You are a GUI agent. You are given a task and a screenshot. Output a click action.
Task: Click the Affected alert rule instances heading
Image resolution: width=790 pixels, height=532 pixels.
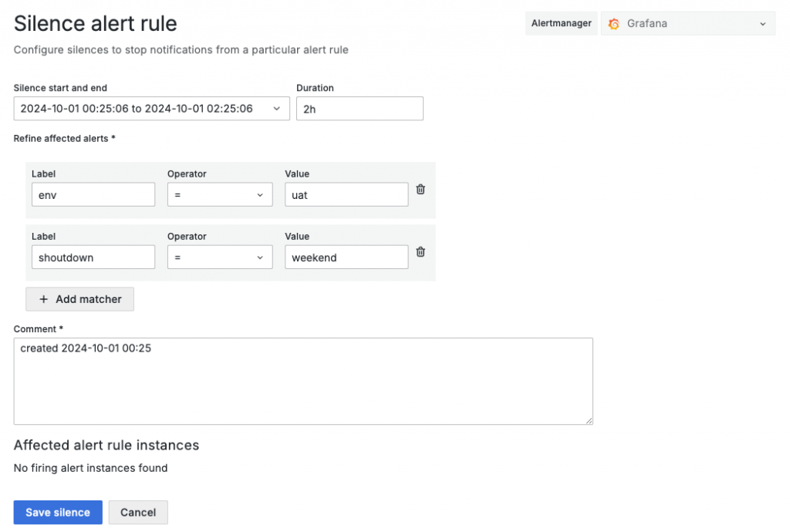point(106,445)
